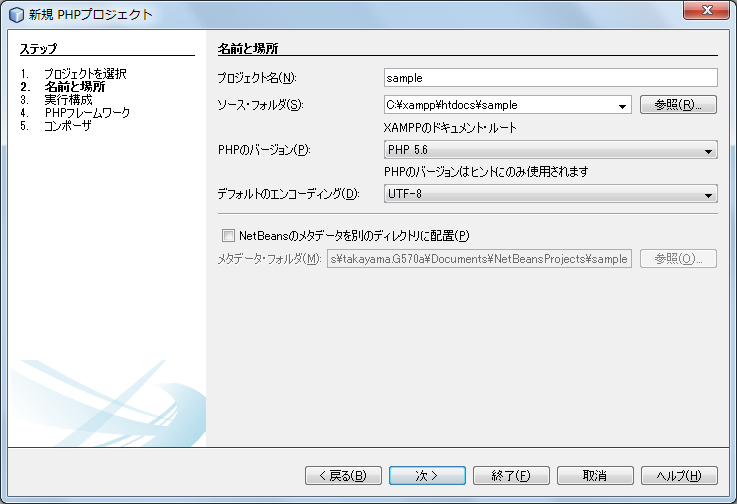The width and height of the screenshot is (737, 504).
Task: Click the ステップ heading
Action: tap(39, 48)
